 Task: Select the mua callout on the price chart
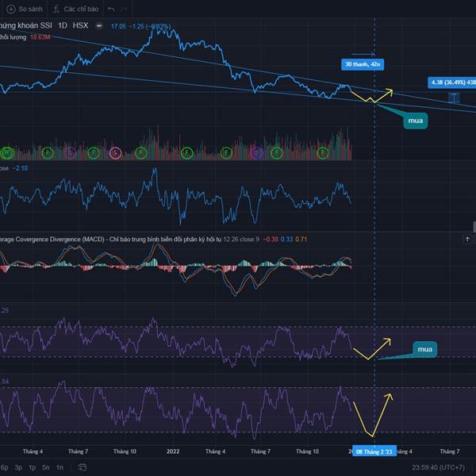click(x=415, y=121)
